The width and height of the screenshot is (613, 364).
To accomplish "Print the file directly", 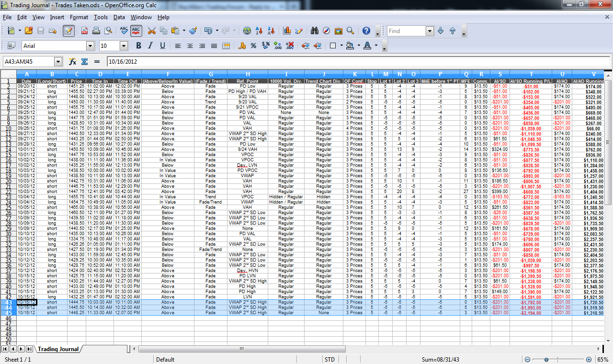I will click(x=96, y=31).
